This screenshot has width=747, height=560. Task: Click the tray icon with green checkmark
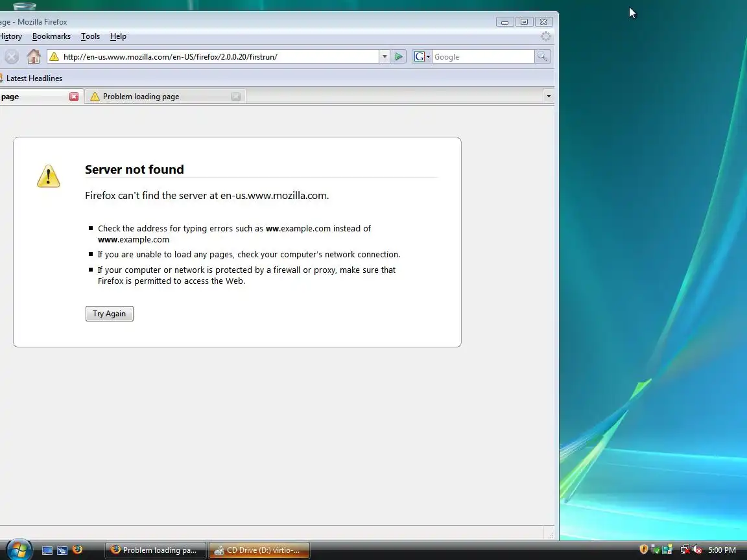[x=656, y=550]
